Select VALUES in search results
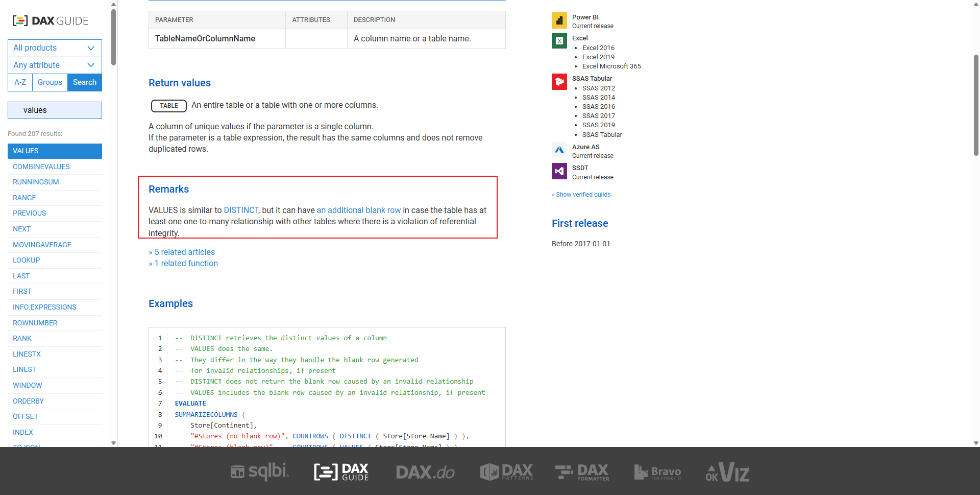This screenshot has width=980, height=495. pyautogui.click(x=55, y=151)
